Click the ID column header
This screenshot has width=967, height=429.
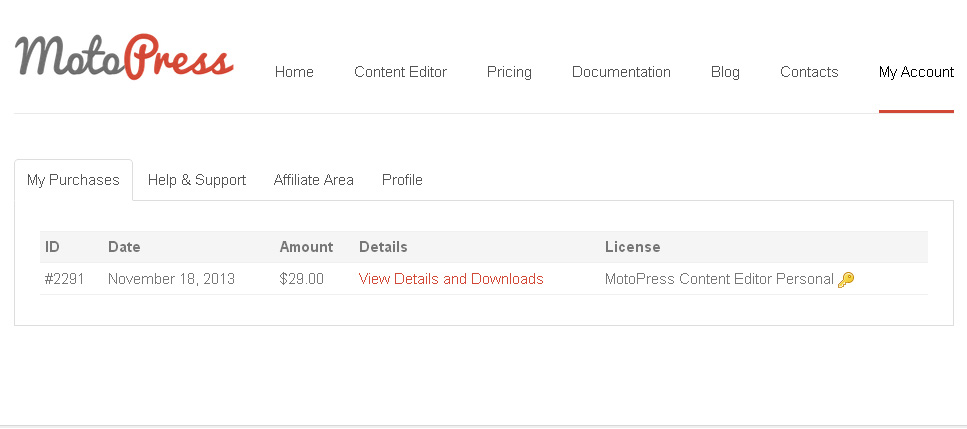point(52,247)
